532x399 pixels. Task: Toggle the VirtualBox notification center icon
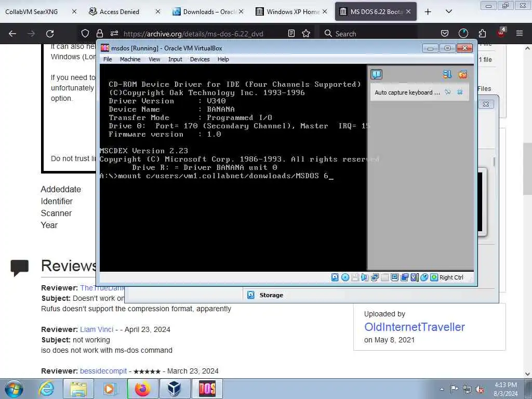(x=376, y=74)
